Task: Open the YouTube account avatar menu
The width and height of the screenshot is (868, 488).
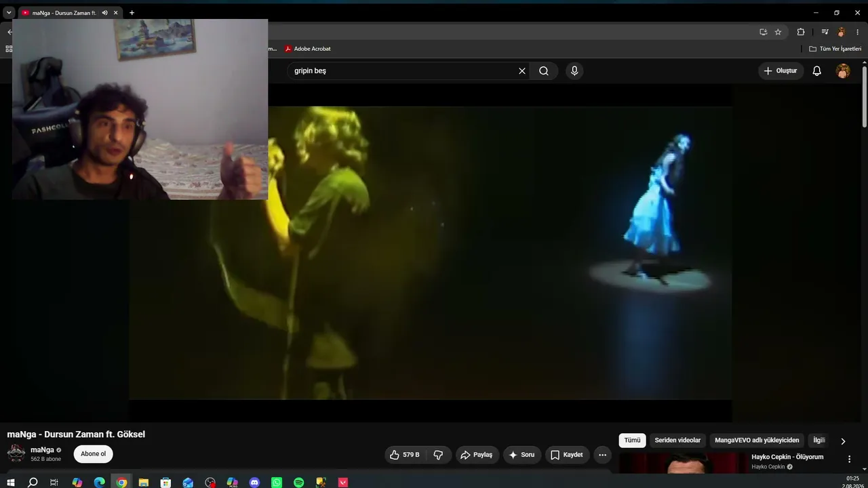Action: tap(843, 71)
